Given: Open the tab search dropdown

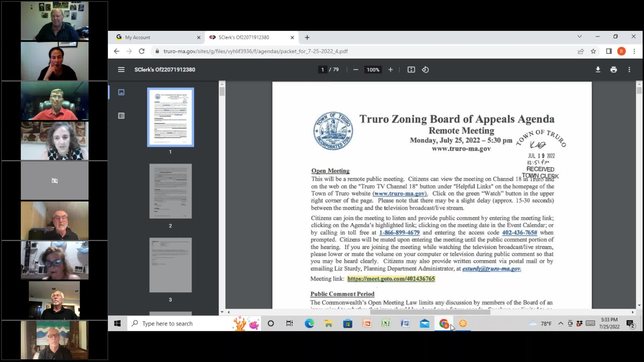Looking at the screenshot, I should pos(580,36).
